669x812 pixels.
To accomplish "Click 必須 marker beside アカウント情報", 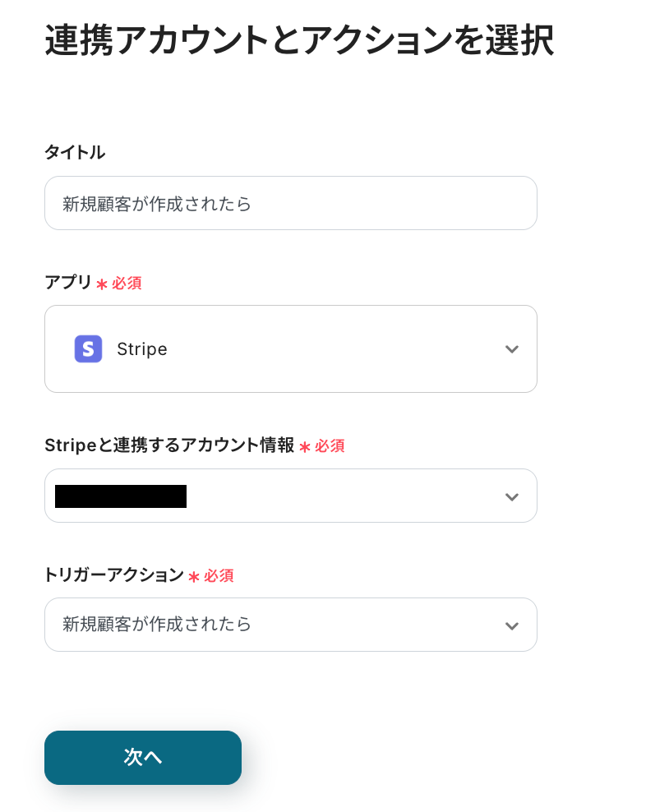I will coord(330,445).
